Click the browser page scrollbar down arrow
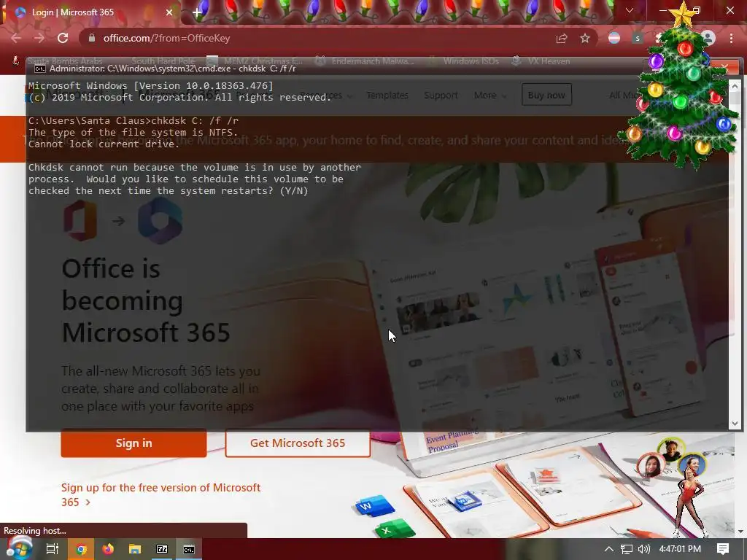 pos(740,532)
